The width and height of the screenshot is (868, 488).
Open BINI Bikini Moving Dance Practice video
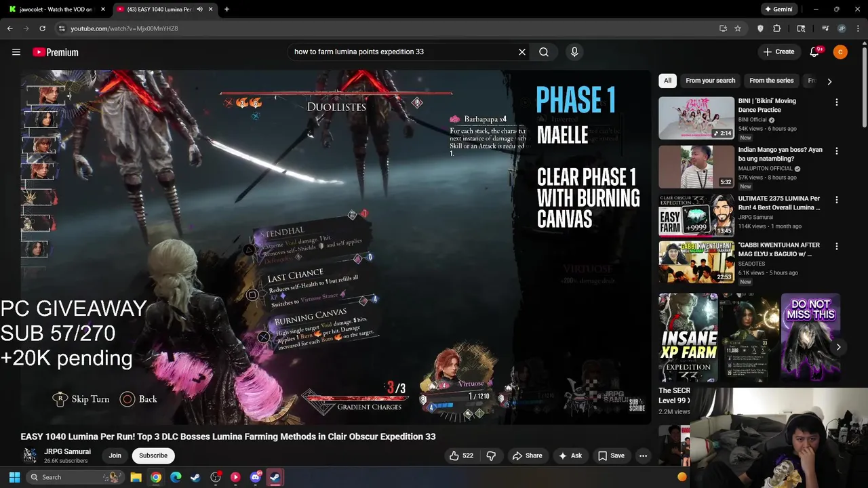pyautogui.click(x=696, y=118)
